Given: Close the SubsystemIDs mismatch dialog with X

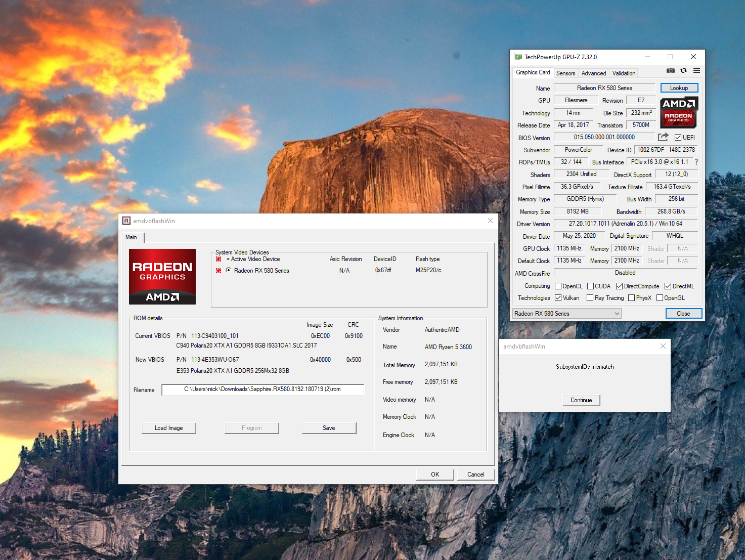Looking at the screenshot, I should pos(663,346).
